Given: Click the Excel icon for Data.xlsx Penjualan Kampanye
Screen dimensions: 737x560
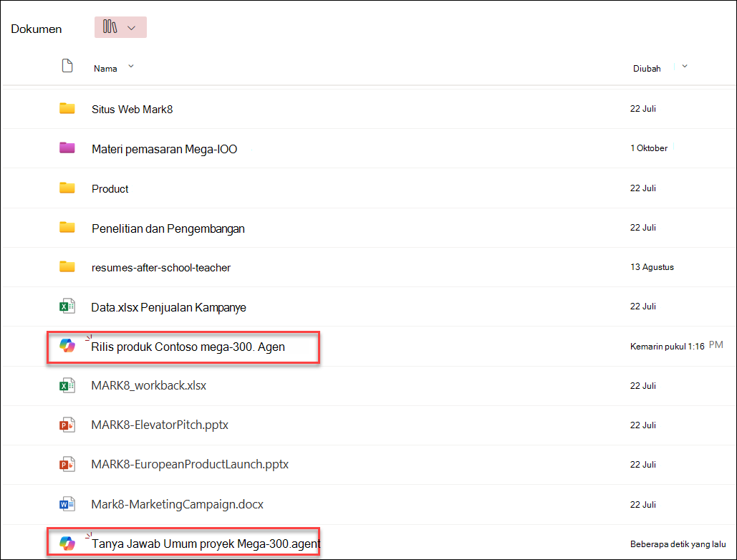Looking at the screenshot, I should tap(67, 306).
